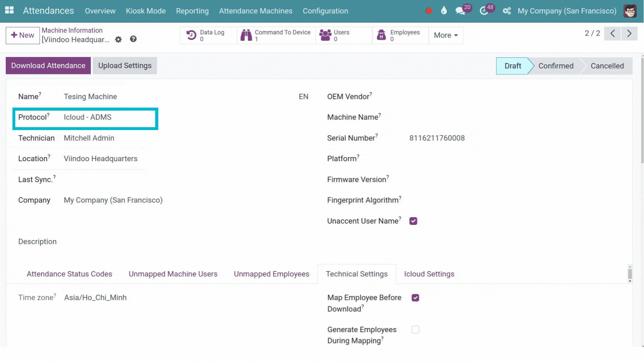Image resolution: width=644 pixels, height=362 pixels.
Task: Open the messaging conversations icon
Action: pos(460,11)
